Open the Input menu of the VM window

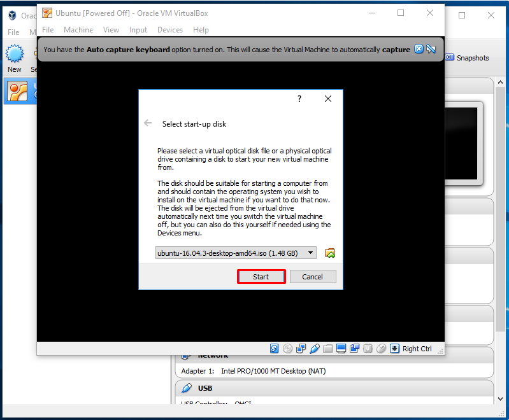(138, 30)
